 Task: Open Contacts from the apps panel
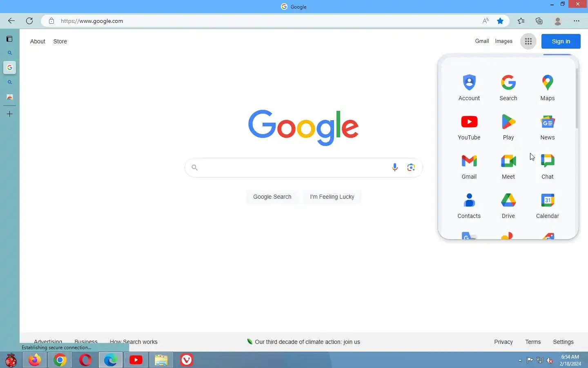pyautogui.click(x=469, y=206)
